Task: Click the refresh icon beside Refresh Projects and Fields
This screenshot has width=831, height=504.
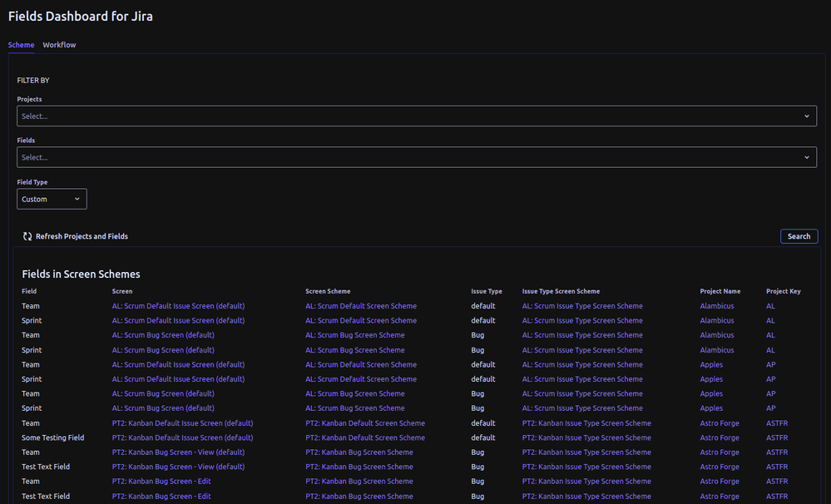Action: click(x=27, y=236)
